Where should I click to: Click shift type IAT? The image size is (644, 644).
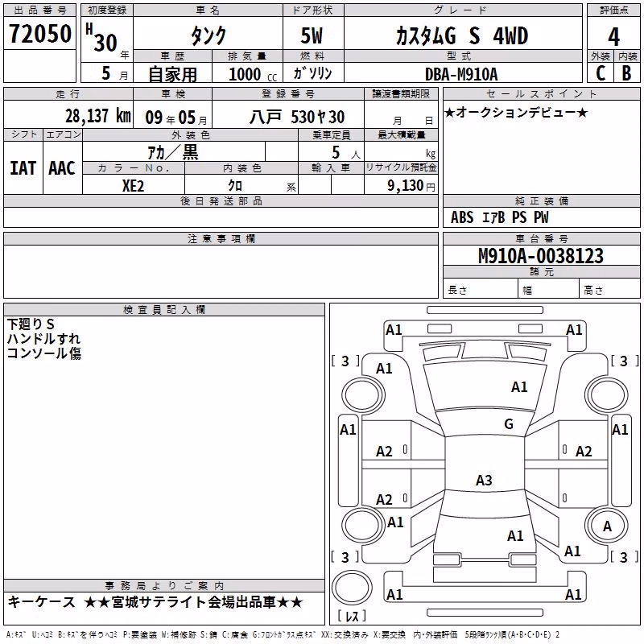23,168
